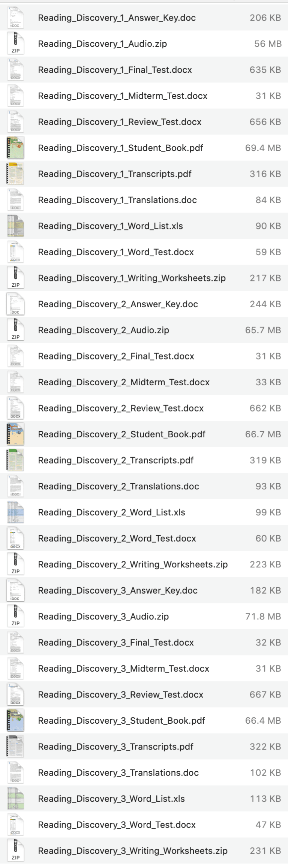Select the Reading_Discovery_3_Student_Book.pdf thumbnail
The image size is (288, 868).
point(15,720)
